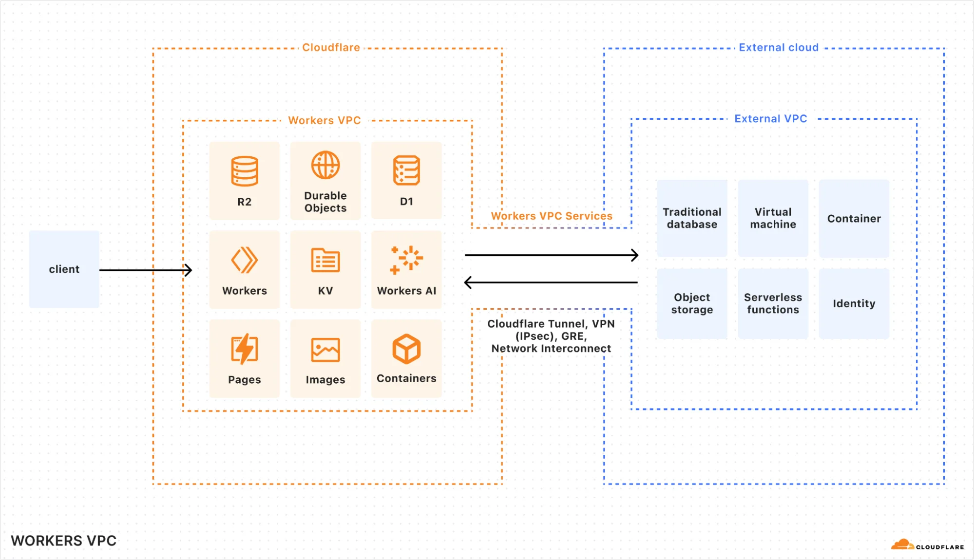The width and height of the screenshot is (974, 560).
Task: Expand the External VPC dashed region
Action: click(771, 118)
